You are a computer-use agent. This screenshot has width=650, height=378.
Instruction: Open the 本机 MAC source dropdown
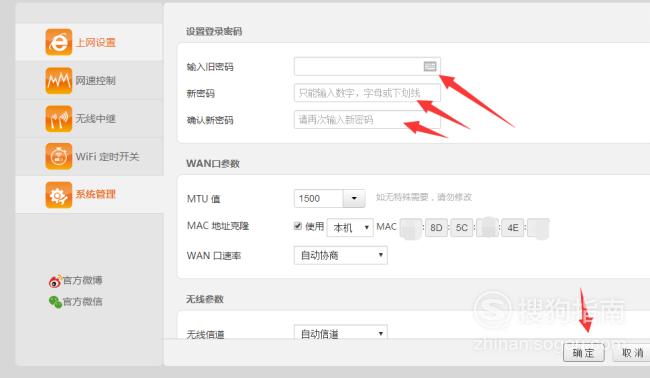coord(350,228)
